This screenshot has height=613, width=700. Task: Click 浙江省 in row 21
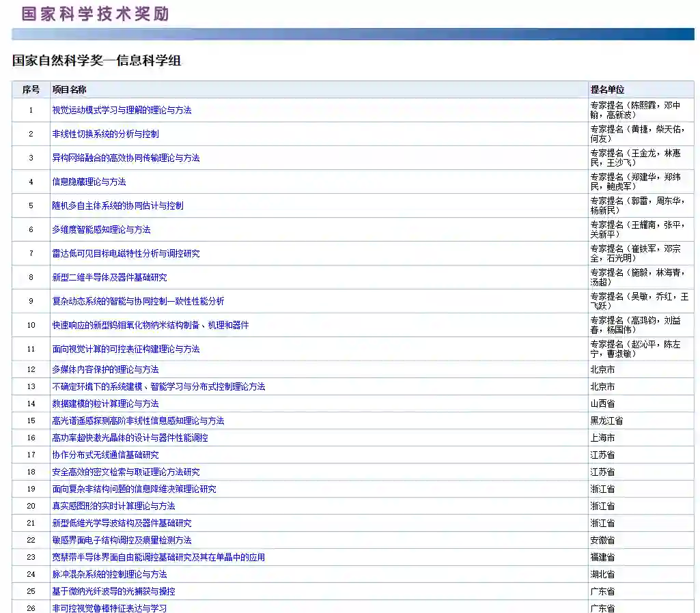pyautogui.click(x=602, y=523)
